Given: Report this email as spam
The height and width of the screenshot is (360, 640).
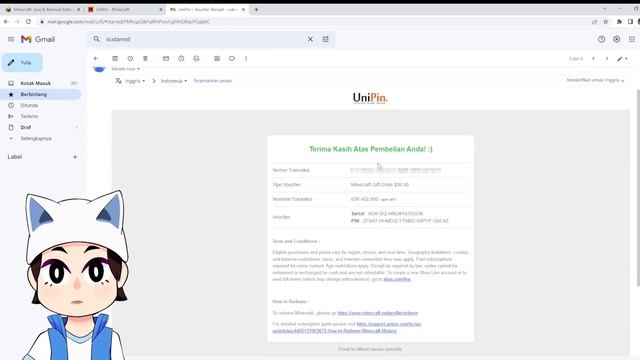Looking at the screenshot, I should pyautogui.click(x=130, y=58).
